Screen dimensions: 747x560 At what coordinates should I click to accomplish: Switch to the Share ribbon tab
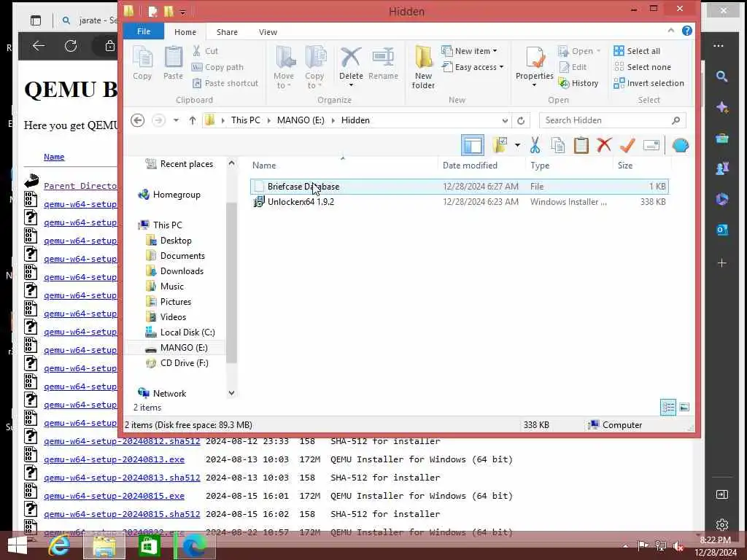coord(227,32)
